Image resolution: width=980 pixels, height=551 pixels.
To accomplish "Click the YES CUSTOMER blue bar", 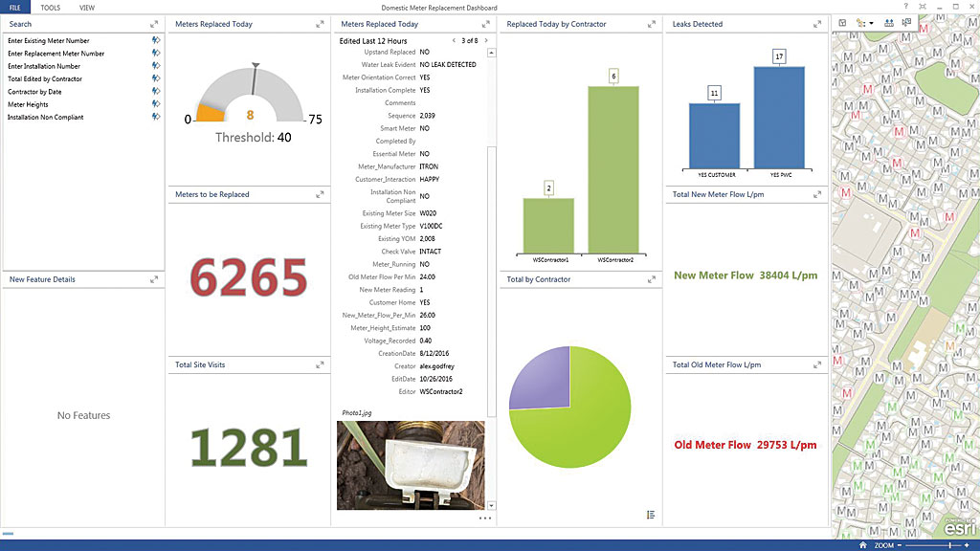I will 714,136.
